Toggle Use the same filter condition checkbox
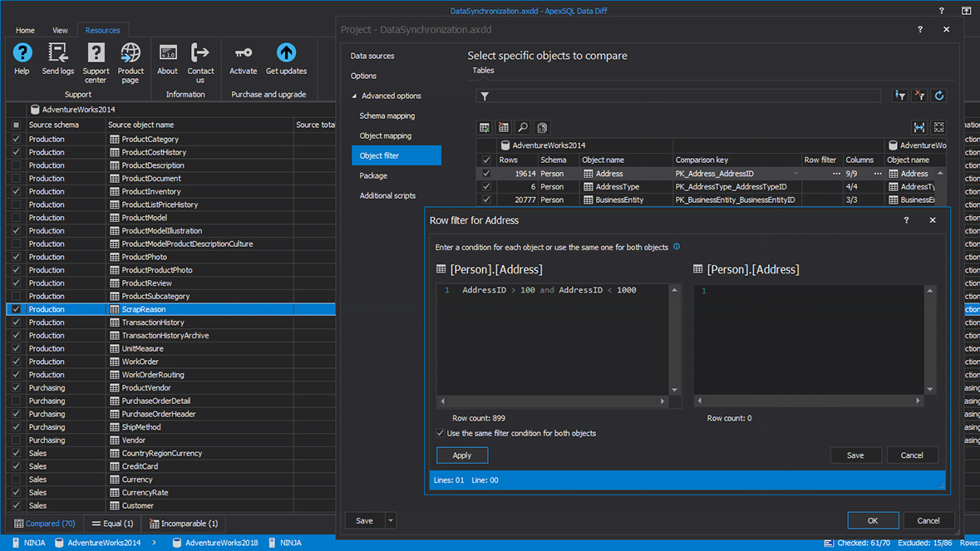 pyautogui.click(x=441, y=433)
